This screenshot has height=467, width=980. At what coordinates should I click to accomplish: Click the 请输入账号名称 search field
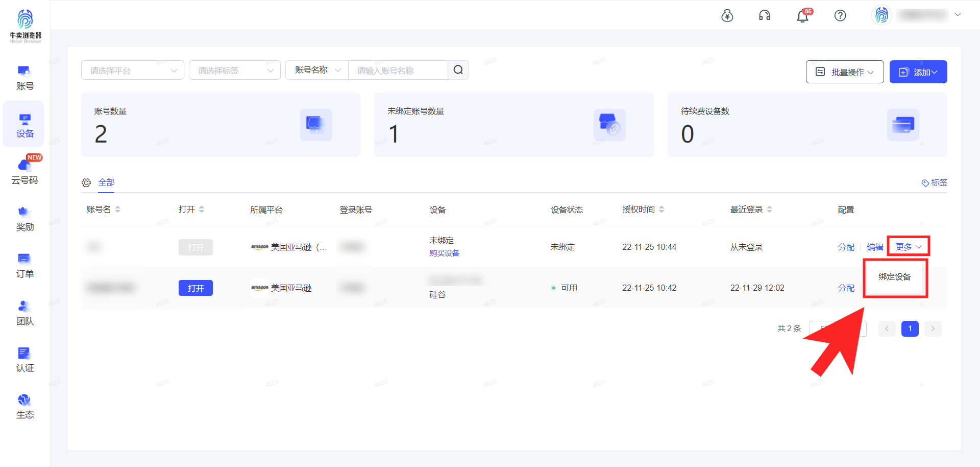397,71
